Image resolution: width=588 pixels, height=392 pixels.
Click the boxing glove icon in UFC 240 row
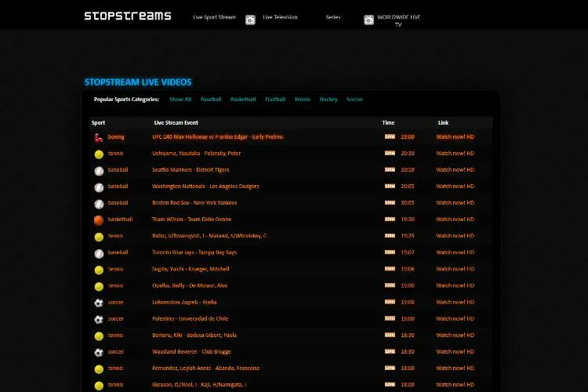coord(99,138)
